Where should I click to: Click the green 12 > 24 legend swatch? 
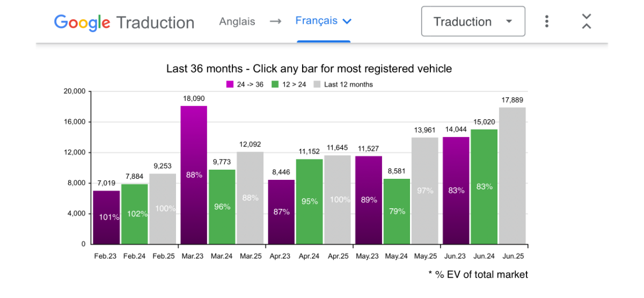pos(275,84)
